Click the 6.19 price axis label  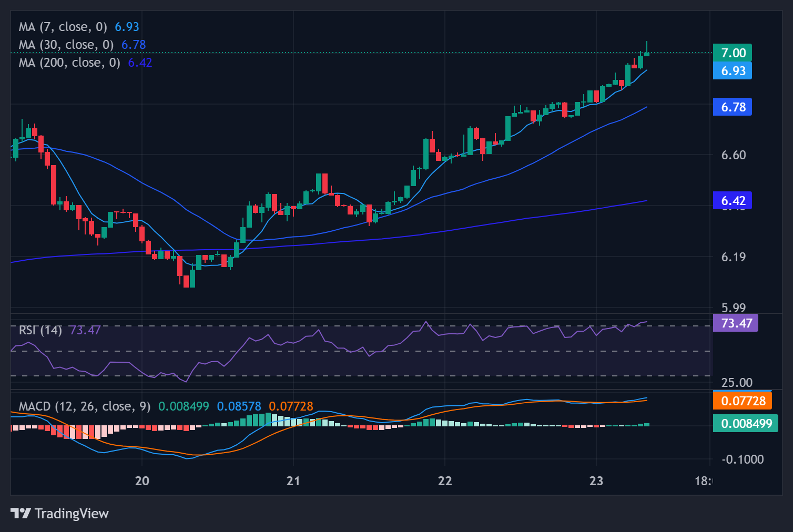pyautogui.click(x=733, y=257)
